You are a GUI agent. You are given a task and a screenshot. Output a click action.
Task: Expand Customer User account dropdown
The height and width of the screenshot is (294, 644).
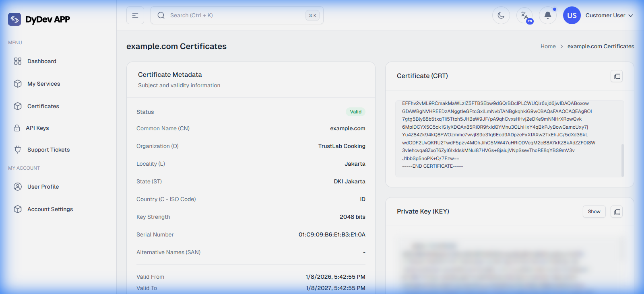point(609,15)
